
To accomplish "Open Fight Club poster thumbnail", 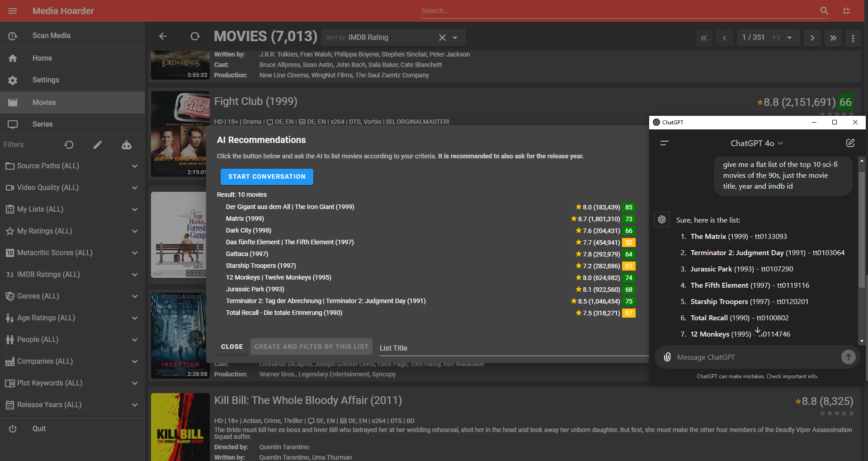I will click(x=180, y=134).
